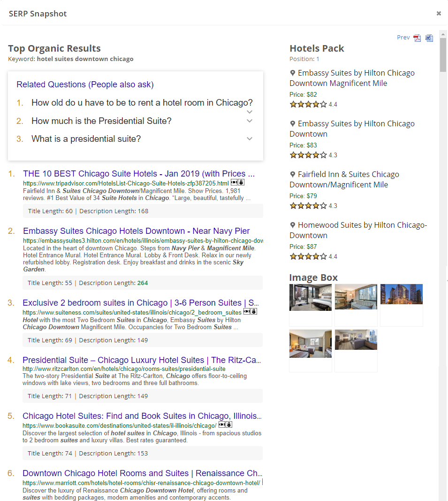
Task: Close the SERP Snapshot dialog
Action: 439,14
